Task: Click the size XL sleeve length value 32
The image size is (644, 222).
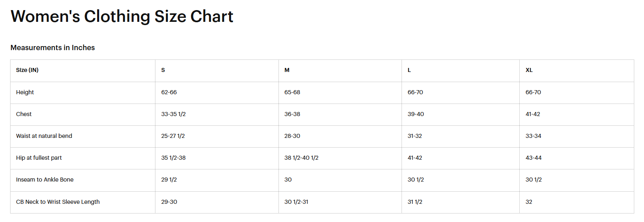Action: click(x=529, y=202)
